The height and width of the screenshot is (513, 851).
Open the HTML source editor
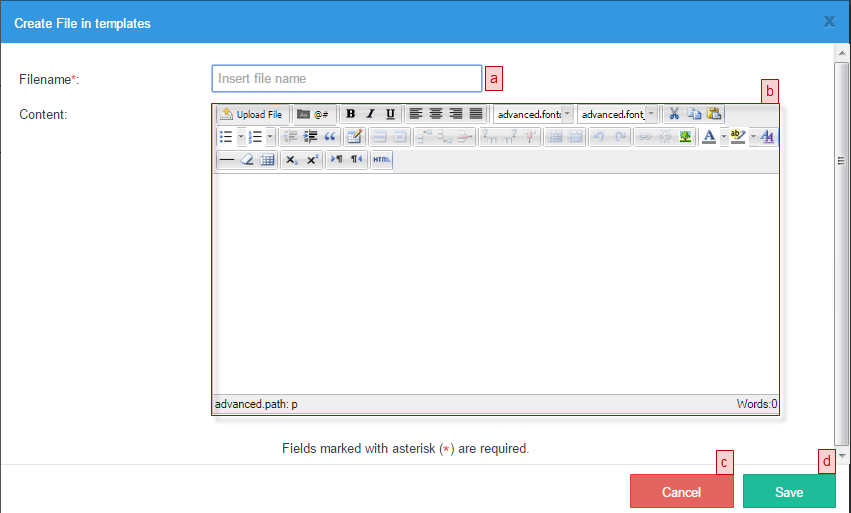pos(381,160)
